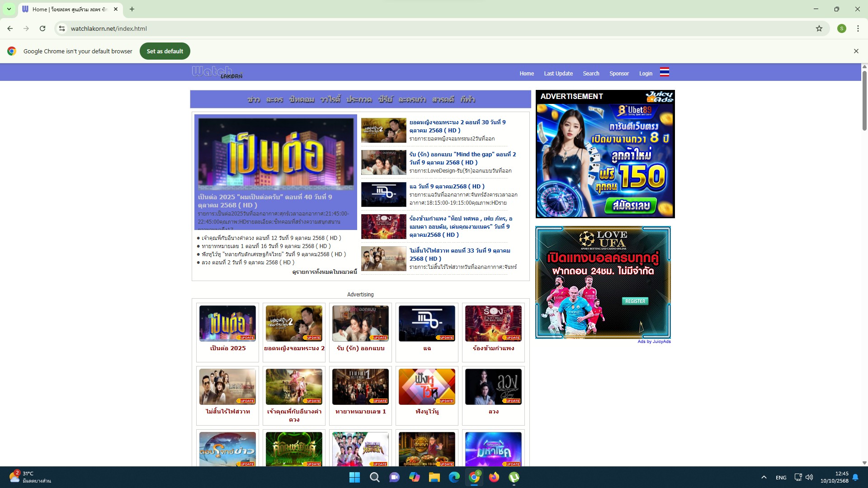
Task: Expand the tab search dropdown arrow
Action: [x=9, y=9]
